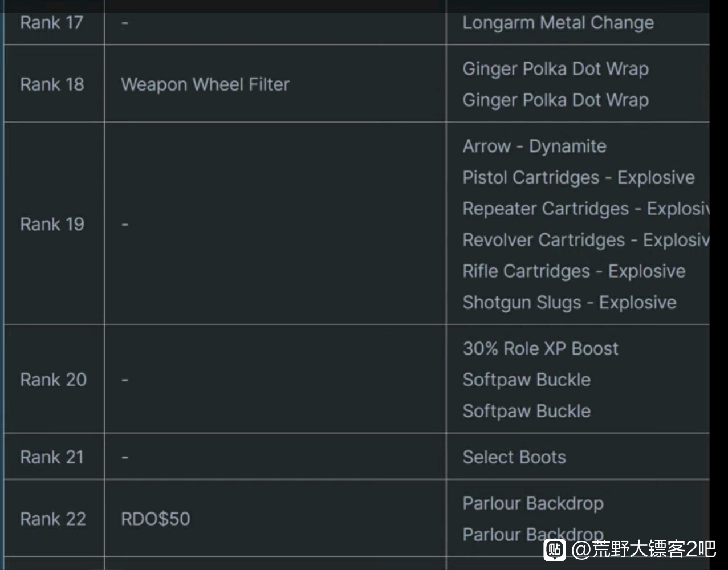Select the Longarm Metal Change entry
Viewport: 728px width, 570px height.
[x=558, y=23]
